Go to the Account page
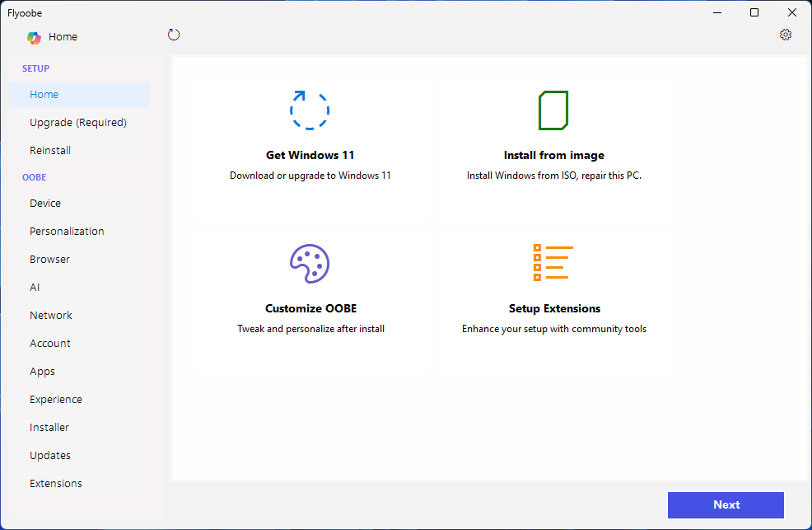The height and width of the screenshot is (530, 812). (x=79, y=343)
